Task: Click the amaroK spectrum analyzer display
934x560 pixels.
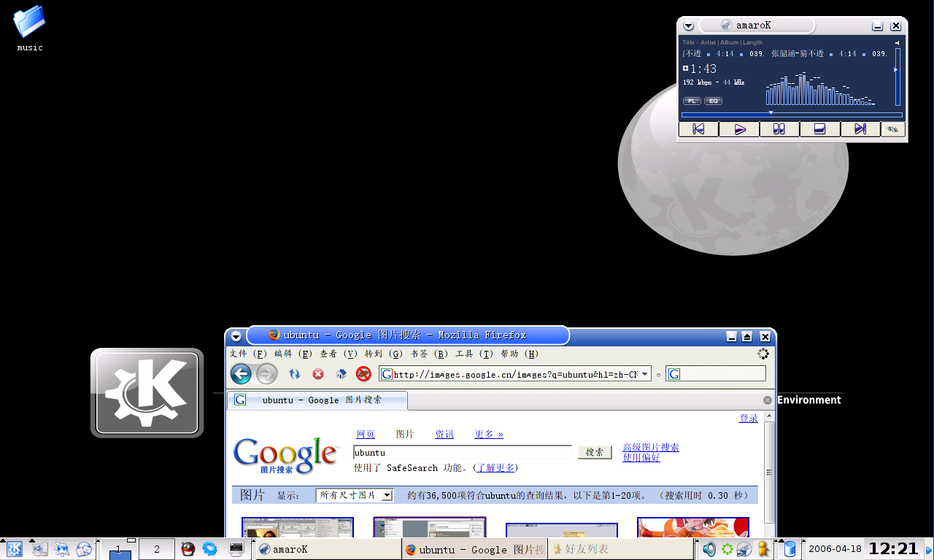Action: [821, 87]
